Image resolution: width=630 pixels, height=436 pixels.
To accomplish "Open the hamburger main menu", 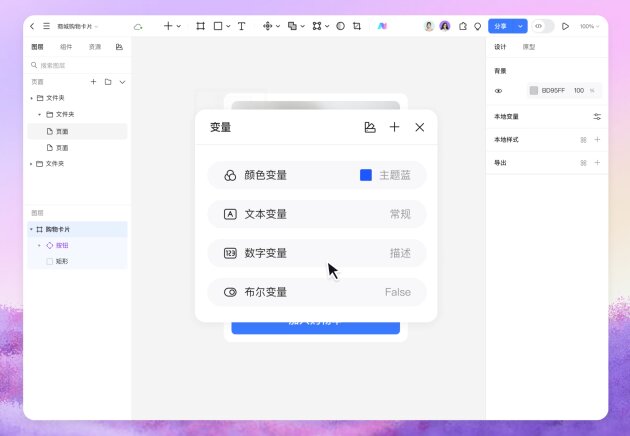I will point(47,26).
